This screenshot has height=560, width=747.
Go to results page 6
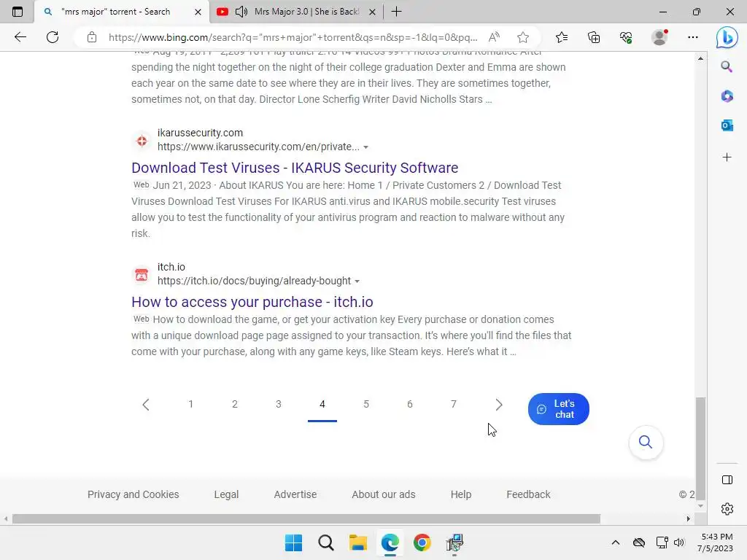[410, 404]
